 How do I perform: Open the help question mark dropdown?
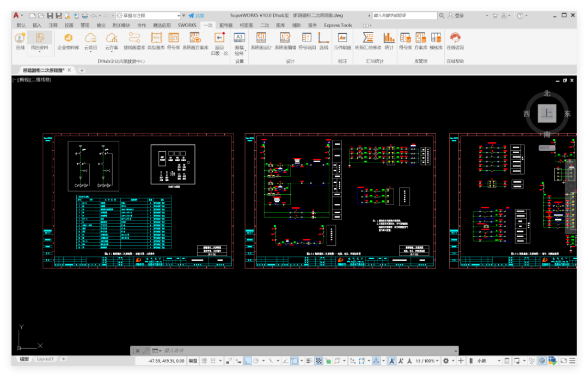(526, 15)
